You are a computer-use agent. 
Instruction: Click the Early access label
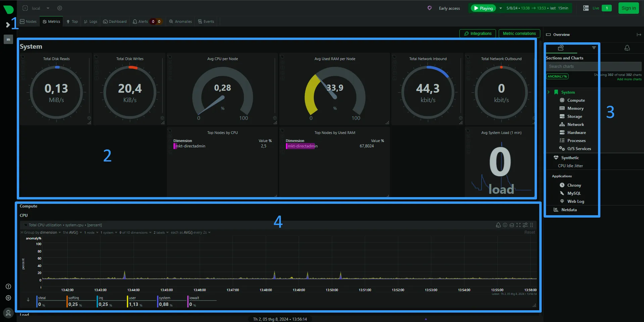[x=449, y=8]
